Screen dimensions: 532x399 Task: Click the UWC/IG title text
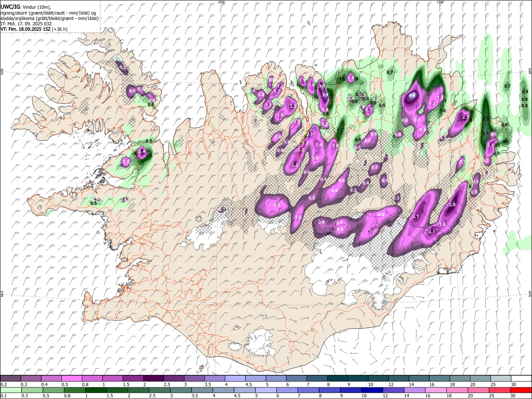10,7
